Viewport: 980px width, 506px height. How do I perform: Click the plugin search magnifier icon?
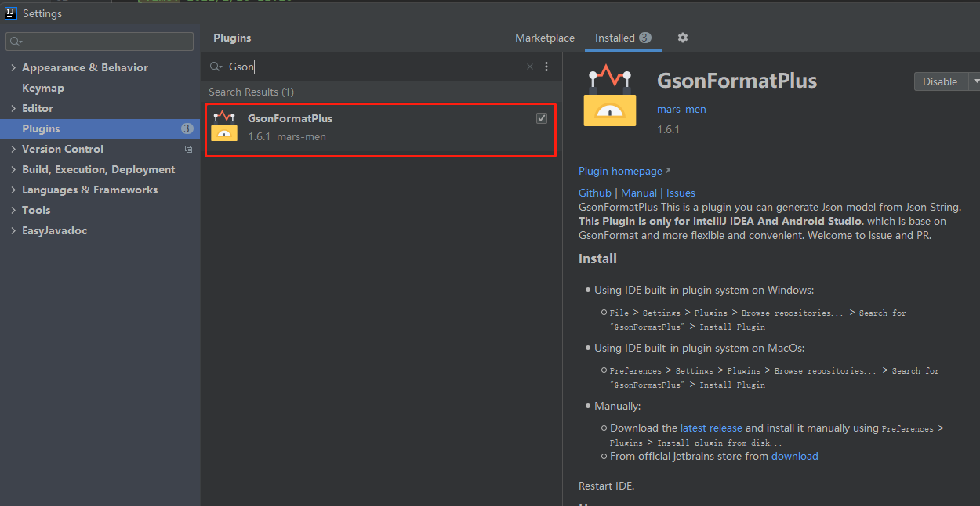pyautogui.click(x=216, y=67)
